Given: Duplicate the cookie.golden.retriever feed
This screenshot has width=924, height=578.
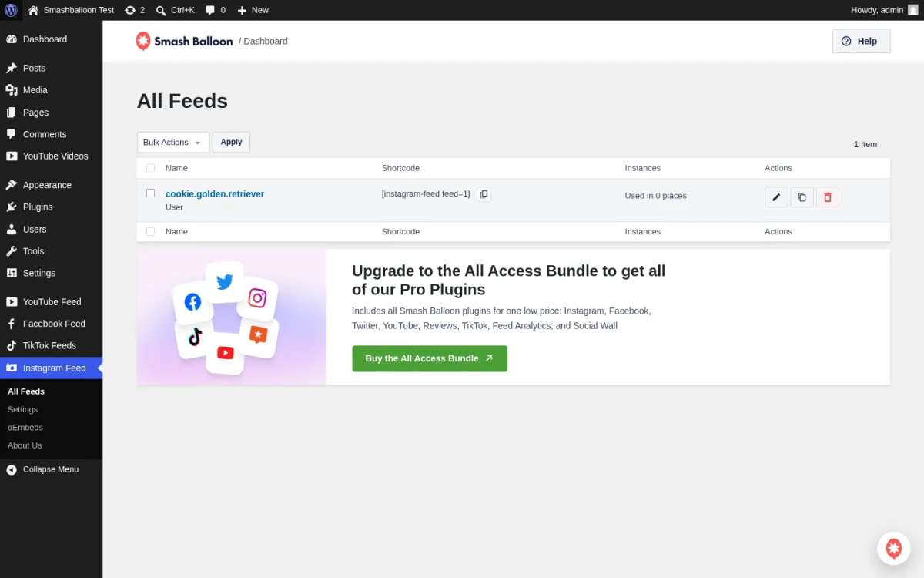Looking at the screenshot, I should (x=802, y=197).
